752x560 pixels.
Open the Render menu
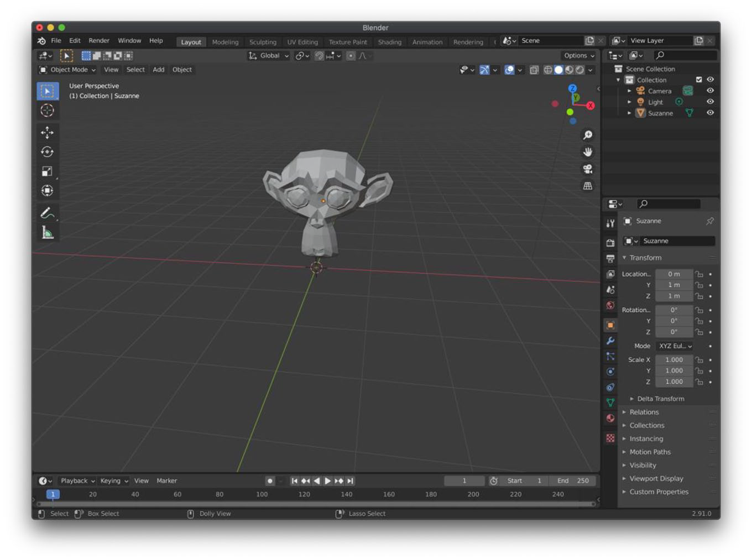pyautogui.click(x=99, y=40)
